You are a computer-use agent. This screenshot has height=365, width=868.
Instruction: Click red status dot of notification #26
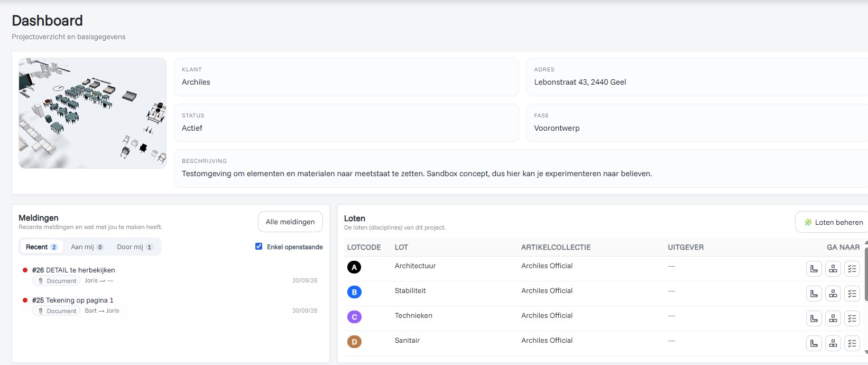(25, 270)
